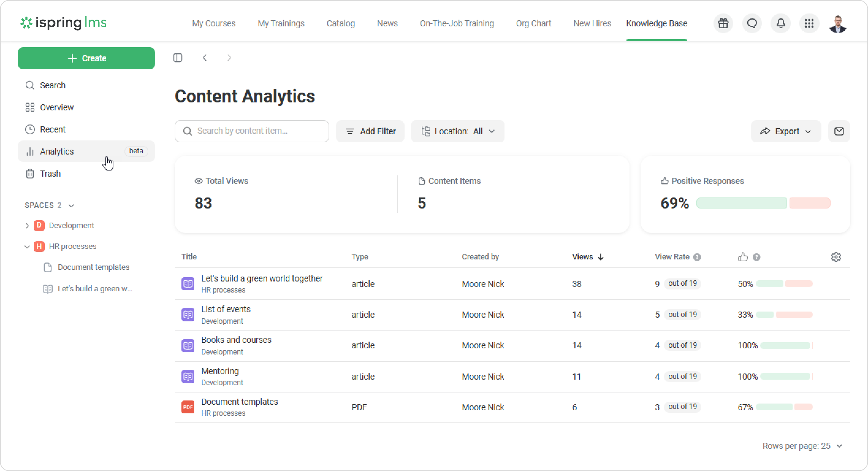Open the apps grid menu icon

click(809, 23)
